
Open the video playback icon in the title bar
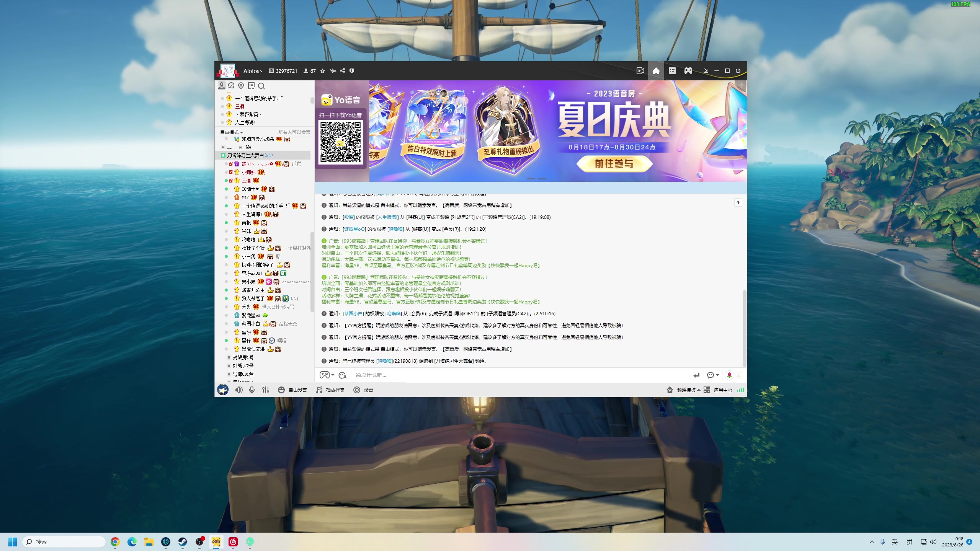pyautogui.click(x=640, y=71)
